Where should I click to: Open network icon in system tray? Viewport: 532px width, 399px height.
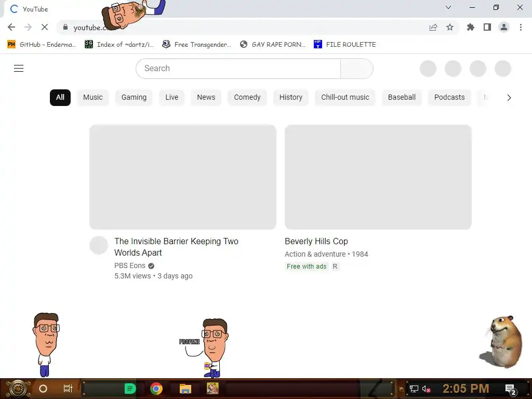point(414,389)
